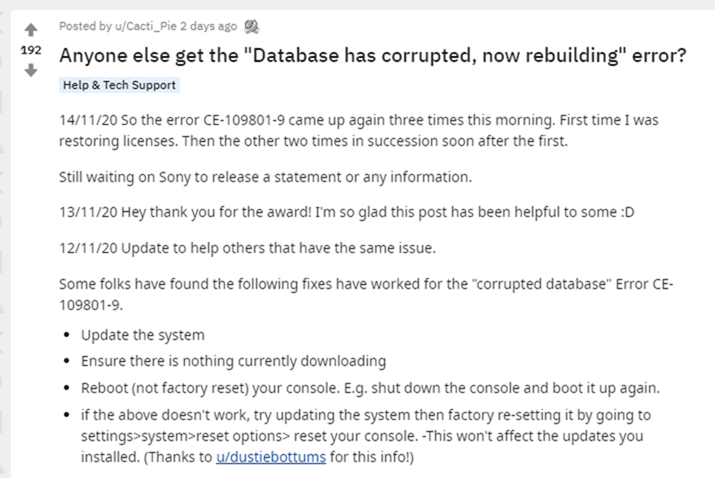
Task: Upvote the corrupted database post
Action: [31, 30]
